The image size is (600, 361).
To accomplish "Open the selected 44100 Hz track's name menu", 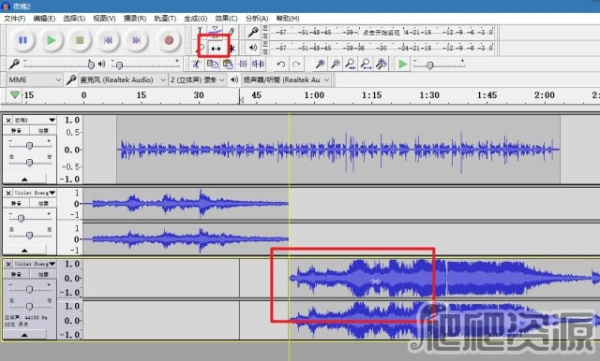I will [x=35, y=264].
